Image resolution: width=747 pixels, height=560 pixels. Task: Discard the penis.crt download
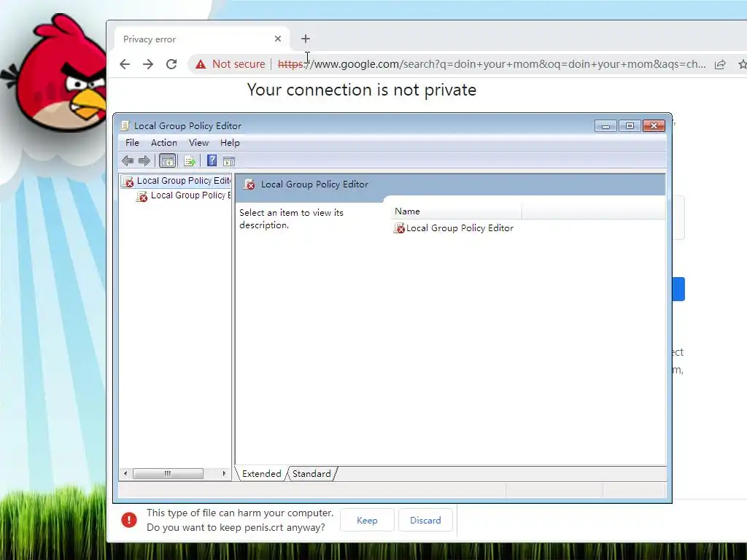pos(425,521)
